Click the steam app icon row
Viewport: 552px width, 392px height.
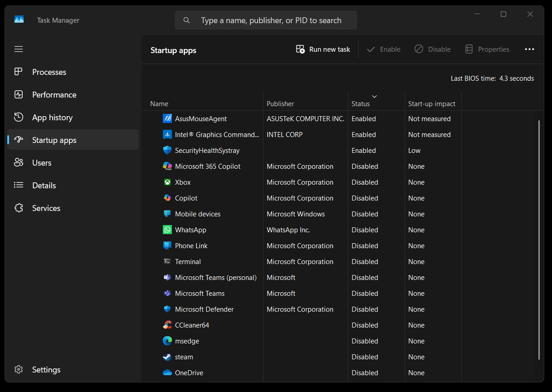pyautogui.click(x=167, y=357)
